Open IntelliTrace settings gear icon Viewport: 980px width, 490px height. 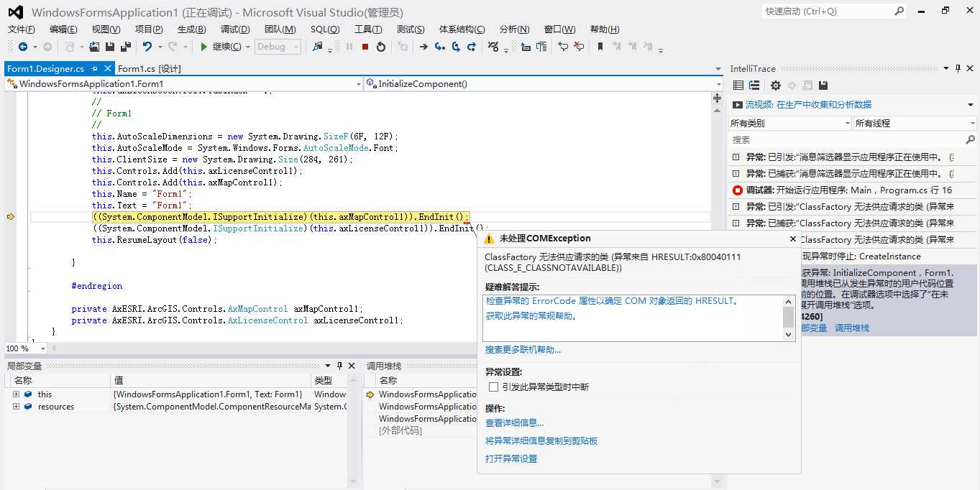click(776, 85)
